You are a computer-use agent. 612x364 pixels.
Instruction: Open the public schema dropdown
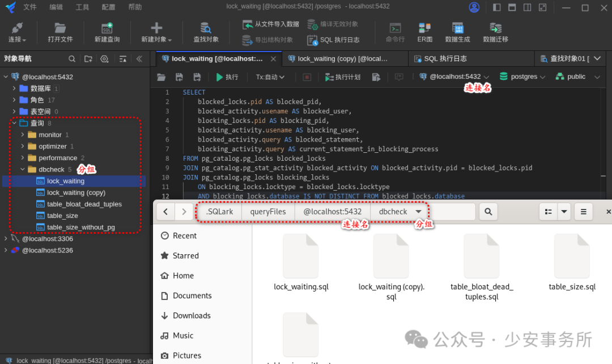click(x=577, y=77)
